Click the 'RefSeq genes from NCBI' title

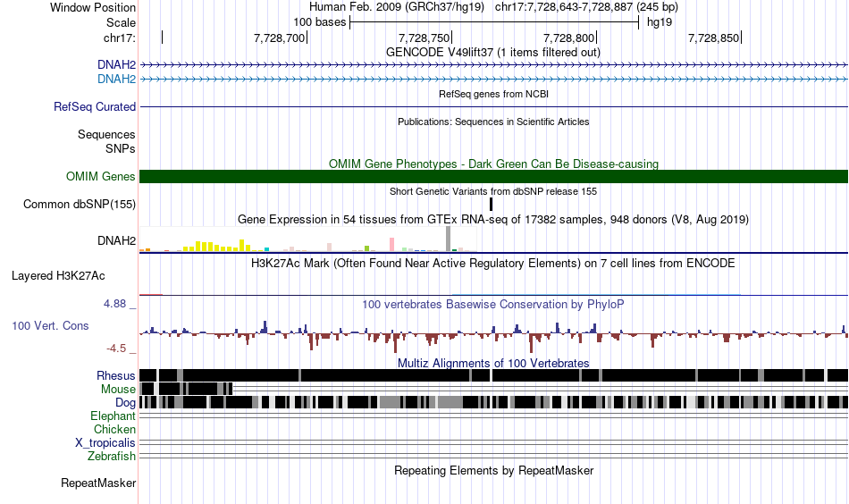[x=494, y=94]
